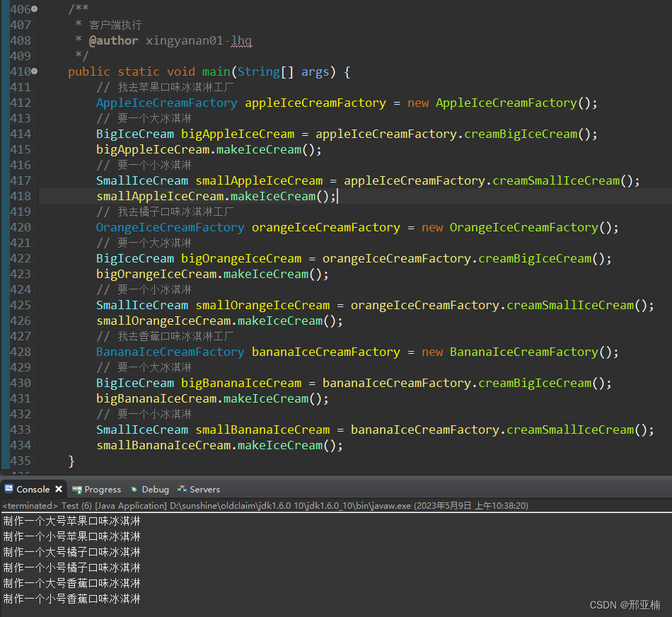Image resolution: width=672 pixels, height=617 pixels.
Task: Click BananaIceCreamFactory type on line 428
Action: [x=170, y=352]
